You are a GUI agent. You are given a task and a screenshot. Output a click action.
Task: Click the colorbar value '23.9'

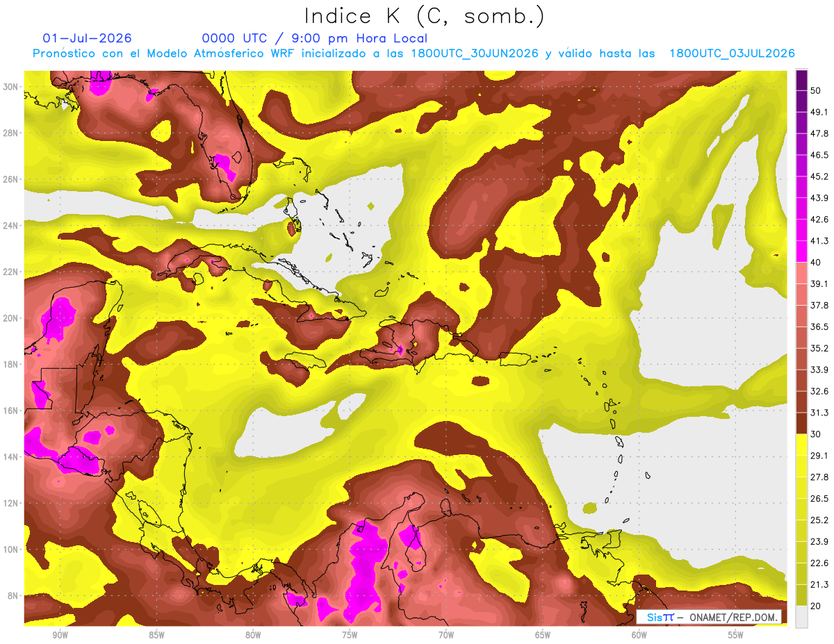click(x=819, y=541)
